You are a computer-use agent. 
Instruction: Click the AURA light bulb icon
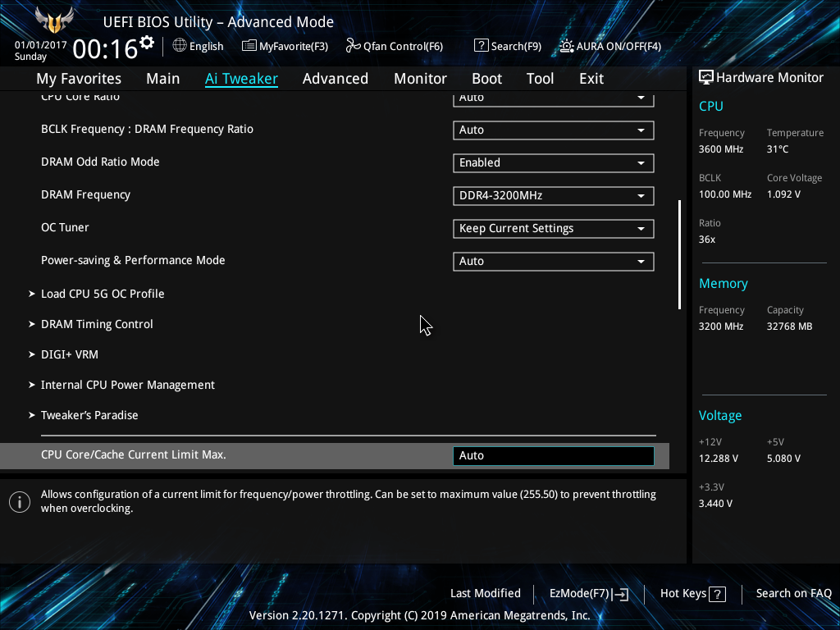coord(567,46)
